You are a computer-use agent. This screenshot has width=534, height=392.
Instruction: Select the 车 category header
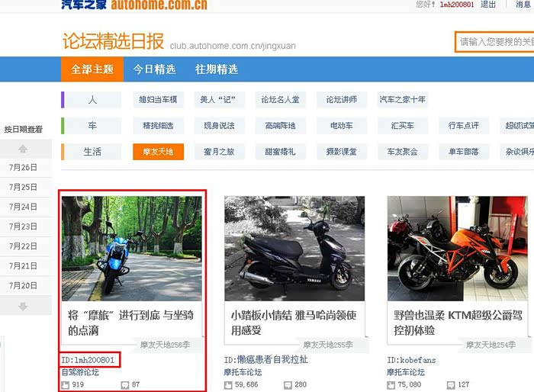click(x=92, y=126)
